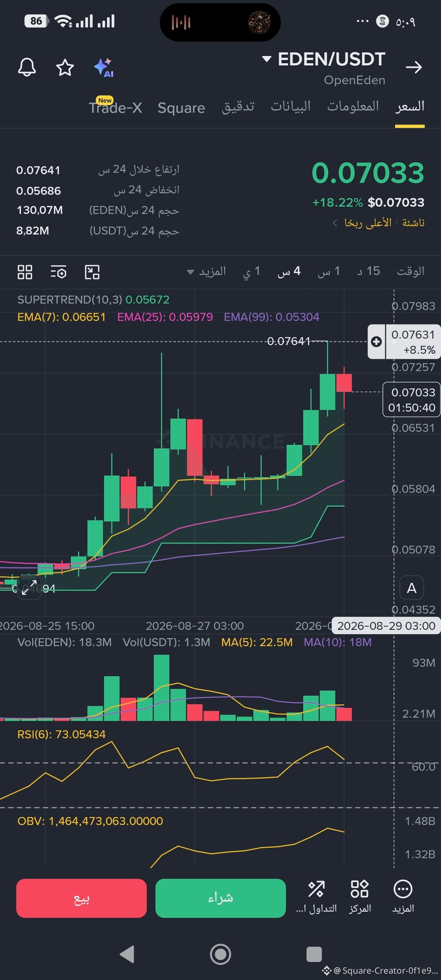This screenshot has height=980, width=441.
Task: Tap the MA(10): 18M volume label
Action: [x=338, y=642]
